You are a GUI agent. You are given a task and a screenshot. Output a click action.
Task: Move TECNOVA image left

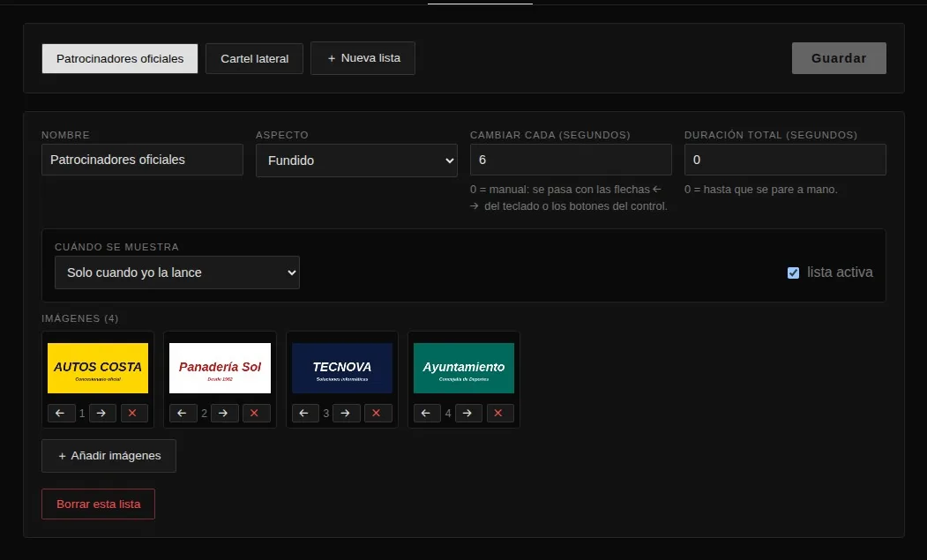(305, 413)
